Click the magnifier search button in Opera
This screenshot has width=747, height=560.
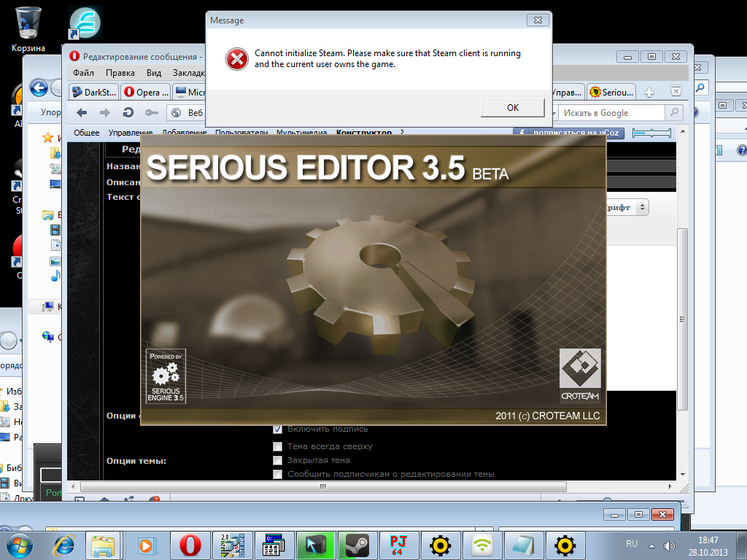coord(674,113)
